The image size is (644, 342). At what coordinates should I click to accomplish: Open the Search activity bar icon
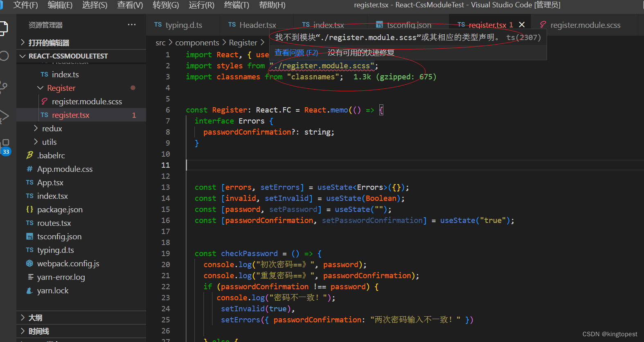3,56
